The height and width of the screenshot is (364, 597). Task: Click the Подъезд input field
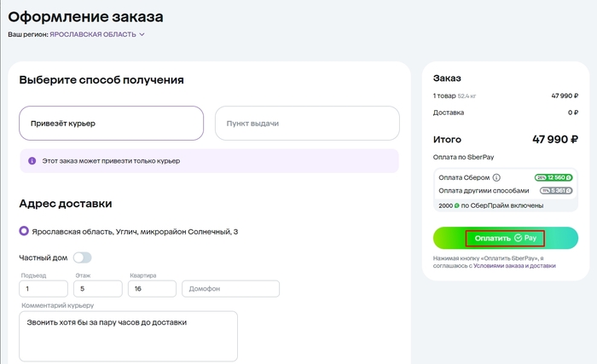(x=43, y=289)
